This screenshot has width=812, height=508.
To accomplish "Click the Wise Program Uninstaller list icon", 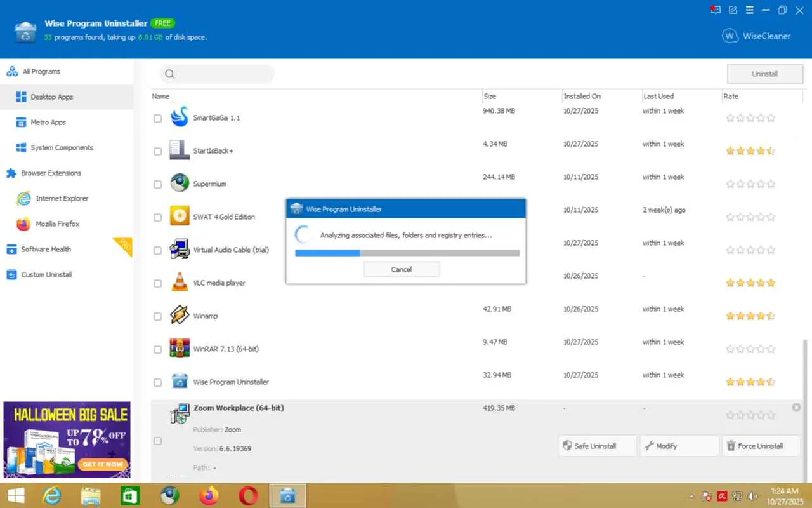I will (x=180, y=381).
